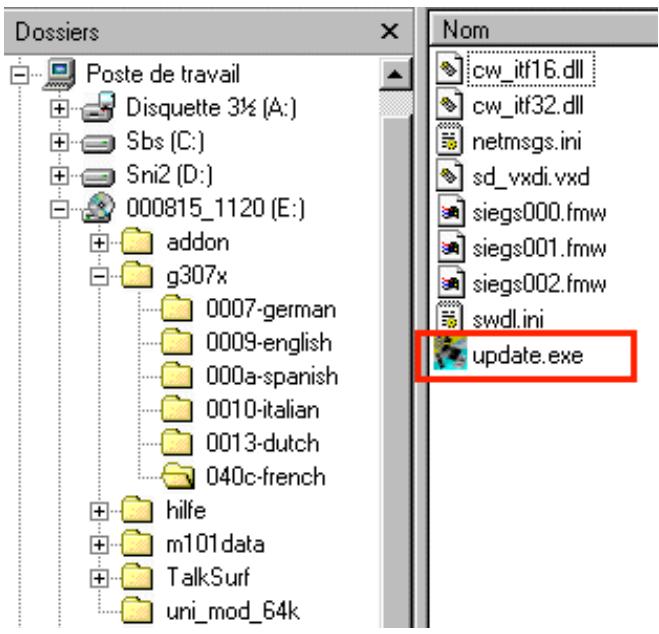659x634 pixels.
Task: Select the netmsgs.ini file name
Action: pos(527,142)
